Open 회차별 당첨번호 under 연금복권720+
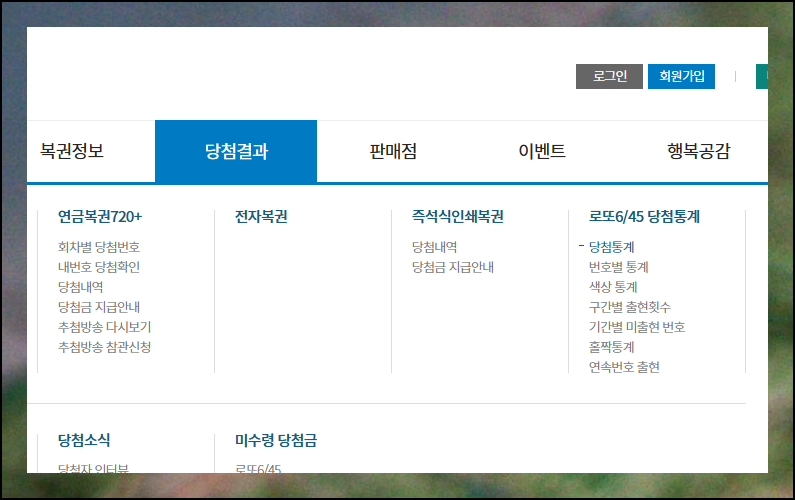Viewport: 795px width, 500px height. (99, 247)
